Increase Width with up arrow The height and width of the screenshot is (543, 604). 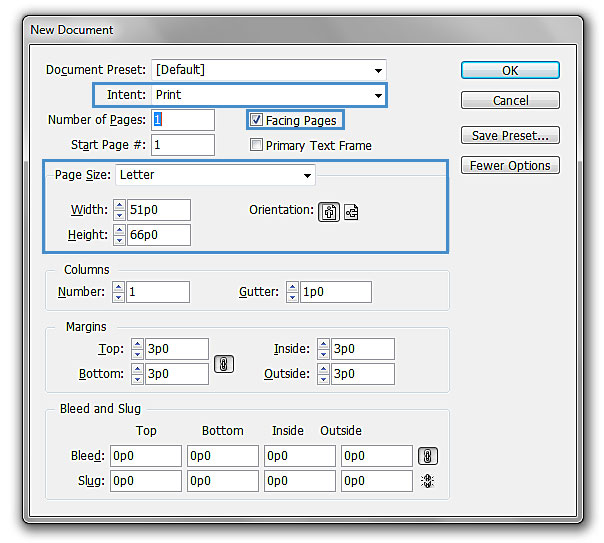[x=119, y=205]
